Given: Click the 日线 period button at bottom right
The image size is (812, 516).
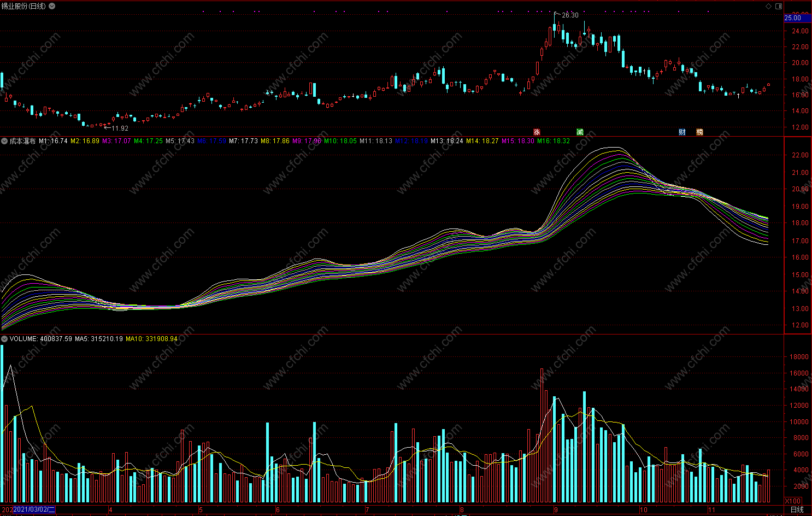Looking at the screenshot, I should coord(797,510).
